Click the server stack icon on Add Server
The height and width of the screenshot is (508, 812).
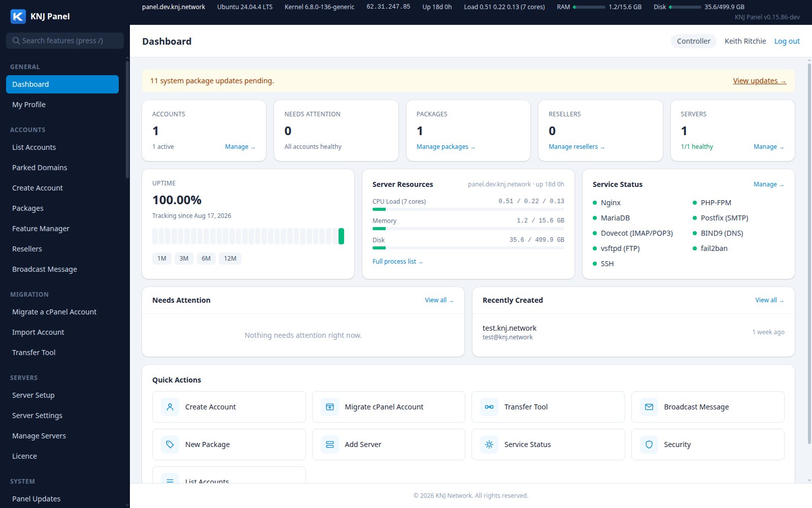pos(330,444)
